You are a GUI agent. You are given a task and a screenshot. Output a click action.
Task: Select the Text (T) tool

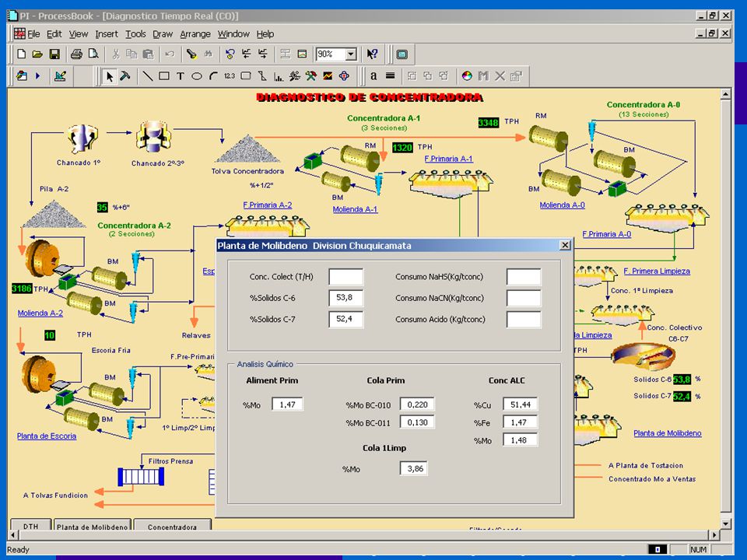(180, 76)
